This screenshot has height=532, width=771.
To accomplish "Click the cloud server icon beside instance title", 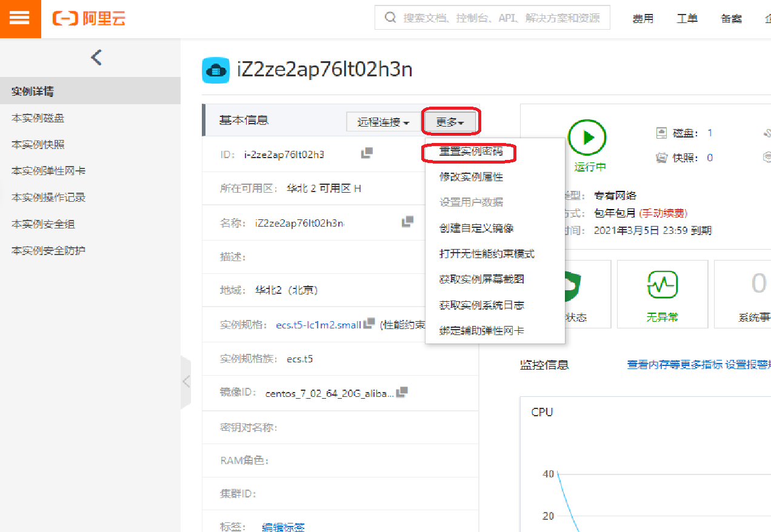I will [x=216, y=70].
